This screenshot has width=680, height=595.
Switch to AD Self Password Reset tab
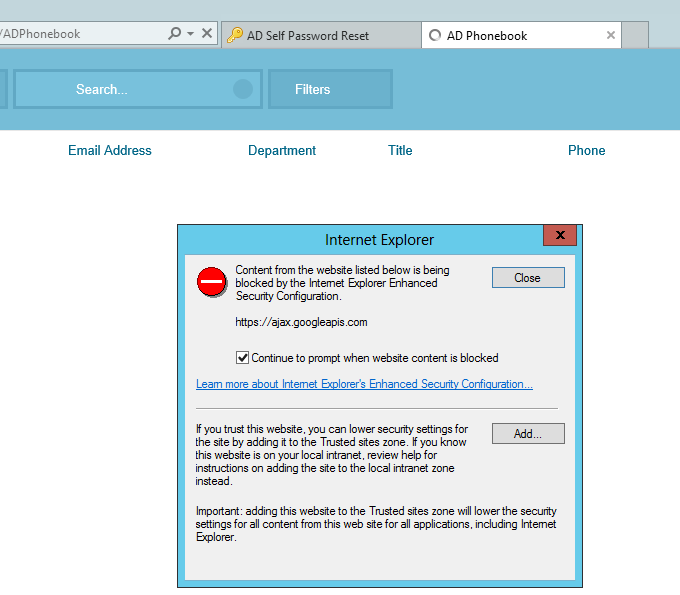pos(321,35)
